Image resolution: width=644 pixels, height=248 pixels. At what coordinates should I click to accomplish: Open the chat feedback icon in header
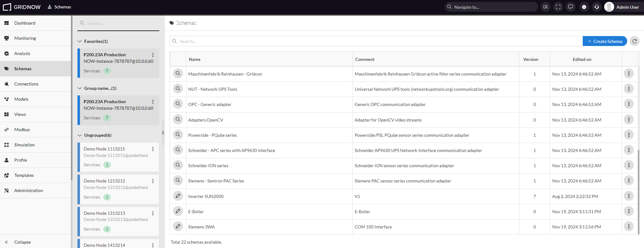pyautogui.click(x=571, y=7)
